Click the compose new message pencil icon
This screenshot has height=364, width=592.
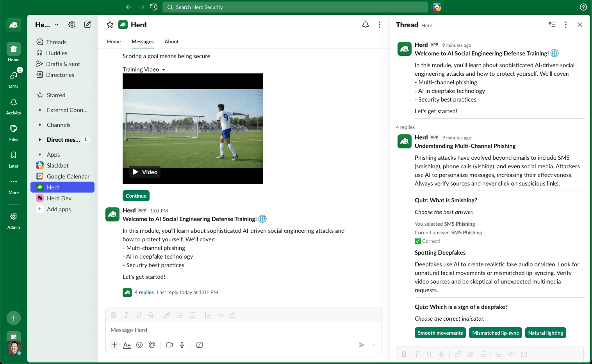87,24
